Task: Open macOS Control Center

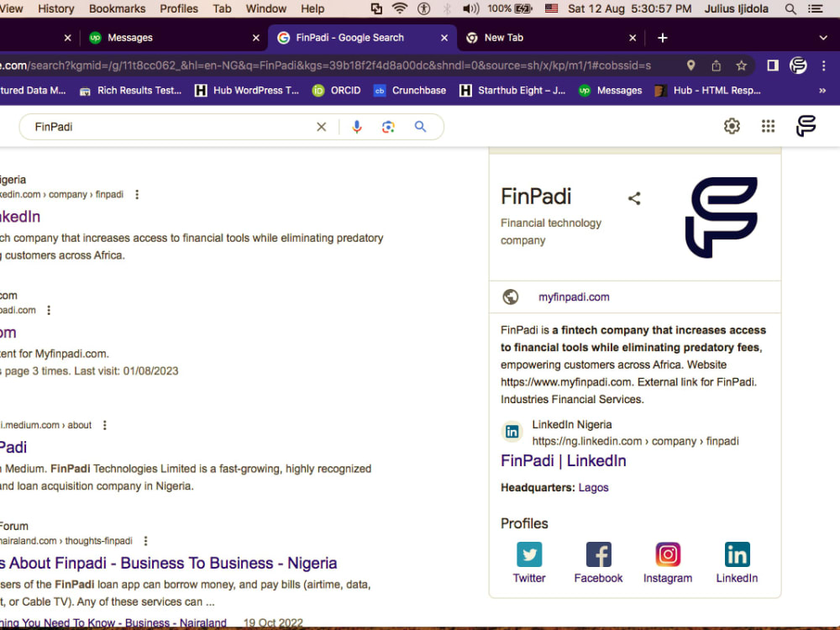Action: 816,8
